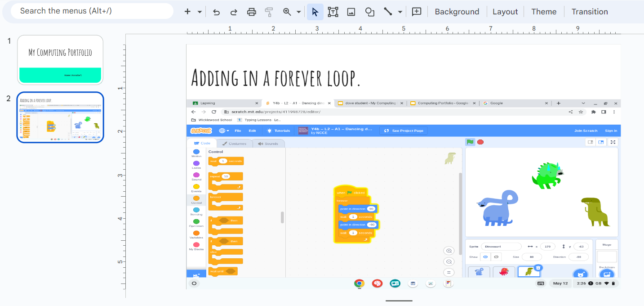Open the Lapwing browser tab
This screenshot has height=306, width=644.
point(224,103)
